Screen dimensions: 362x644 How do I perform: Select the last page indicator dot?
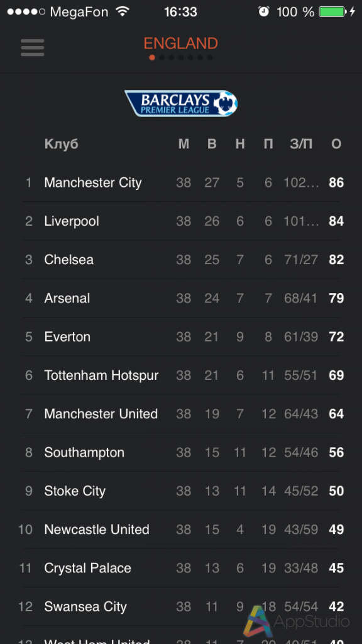(210, 57)
